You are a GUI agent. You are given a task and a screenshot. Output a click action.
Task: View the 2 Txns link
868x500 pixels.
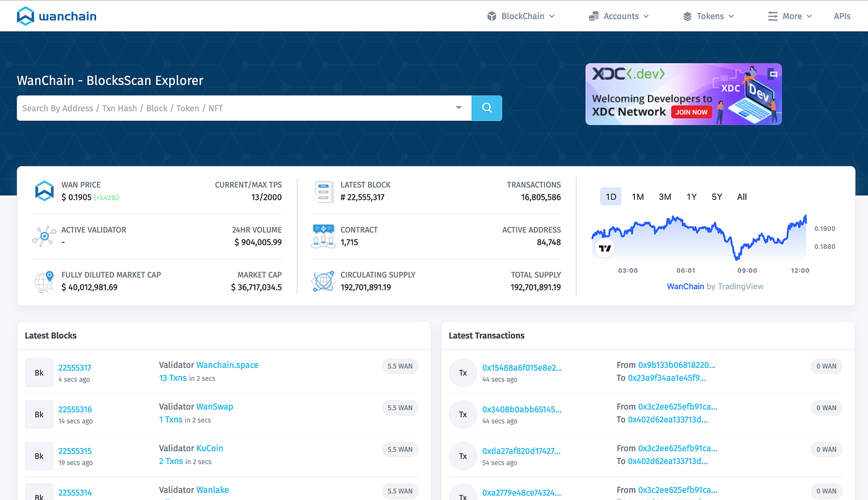(170, 461)
